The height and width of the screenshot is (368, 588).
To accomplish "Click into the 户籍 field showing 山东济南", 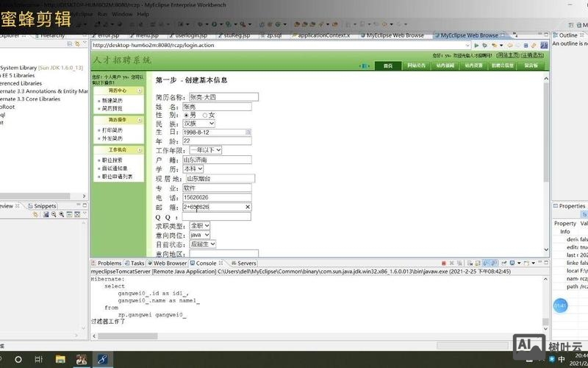I will [x=217, y=160].
